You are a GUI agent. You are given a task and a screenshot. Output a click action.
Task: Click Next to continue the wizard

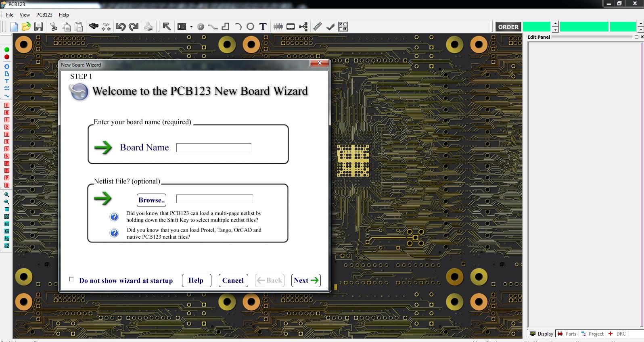click(306, 280)
